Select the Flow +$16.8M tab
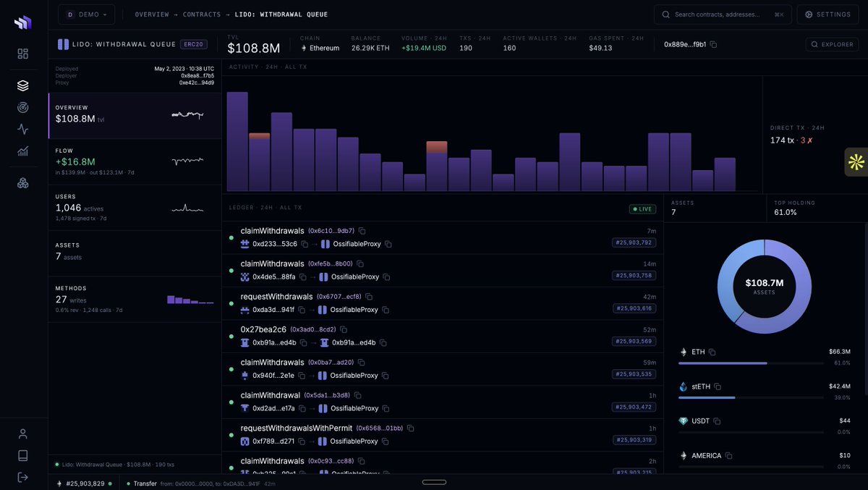Image resolution: width=868 pixels, height=490 pixels. (135, 161)
